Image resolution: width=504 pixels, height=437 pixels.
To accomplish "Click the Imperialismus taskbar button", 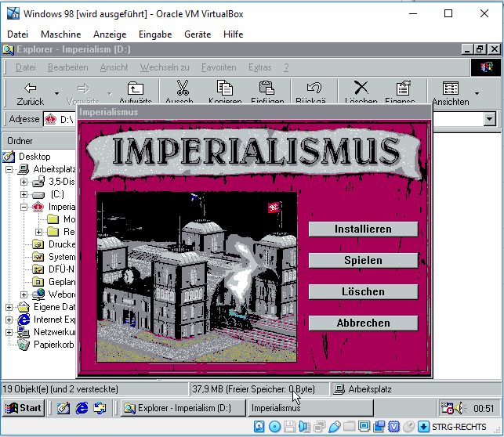I will click(311, 408).
